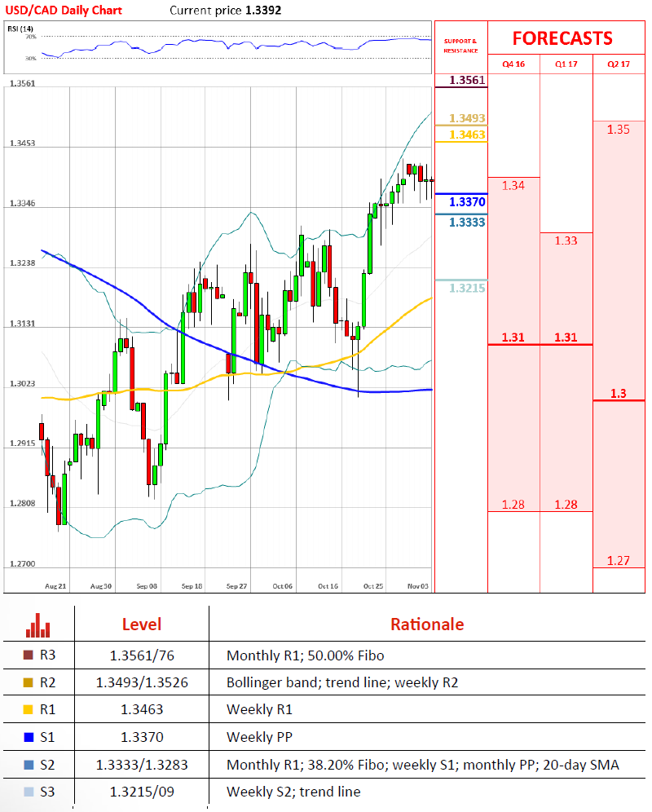Click the R3 row label
The height and width of the screenshot is (812, 652).
(x=47, y=655)
